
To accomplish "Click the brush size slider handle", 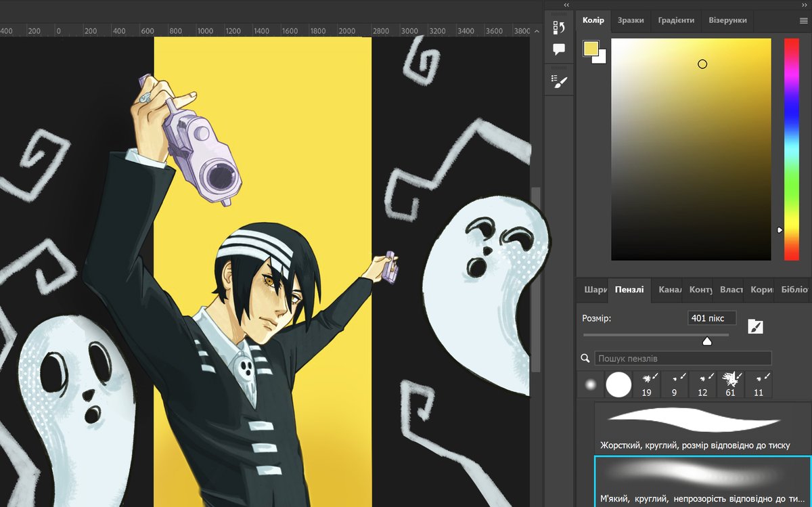I will pyautogui.click(x=707, y=341).
